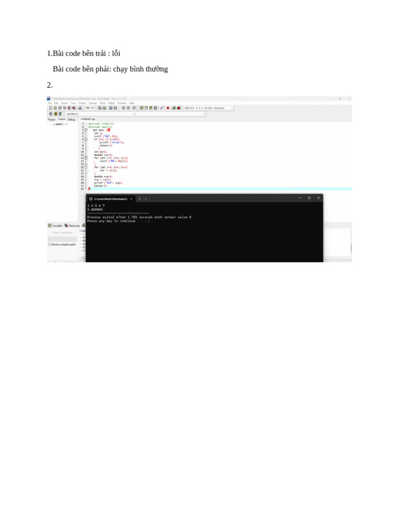This screenshot has width=399, height=532.
Task: Click the Open file toolbar icon
Action: 55,108
